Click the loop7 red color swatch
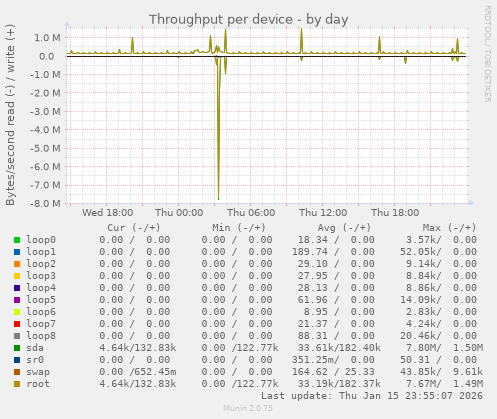The height and width of the screenshot is (419, 497). click(x=17, y=324)
